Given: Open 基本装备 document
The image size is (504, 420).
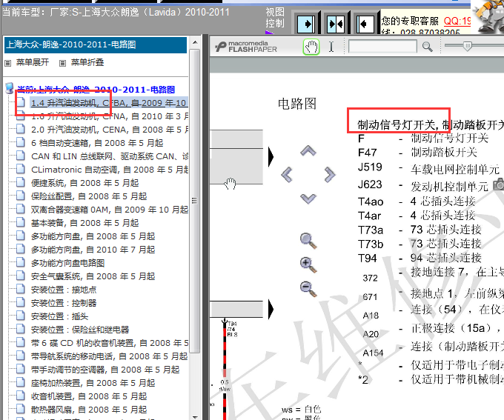Looking at the screenshot, I should point(84,223).
